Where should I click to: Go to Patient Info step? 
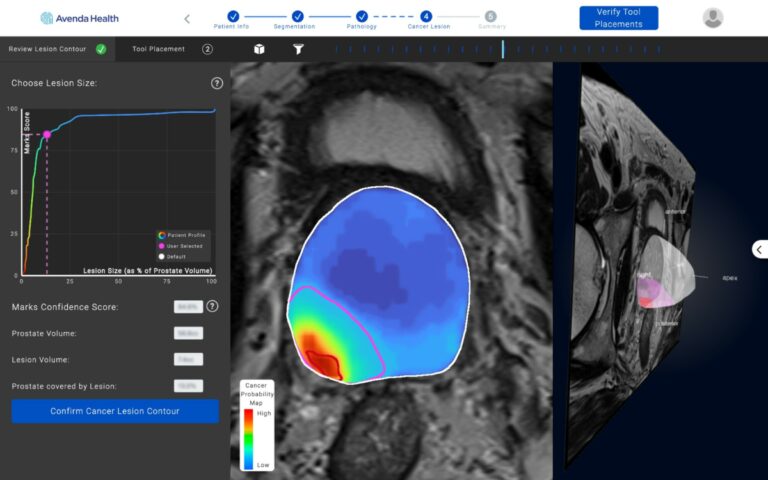point(232,16)
